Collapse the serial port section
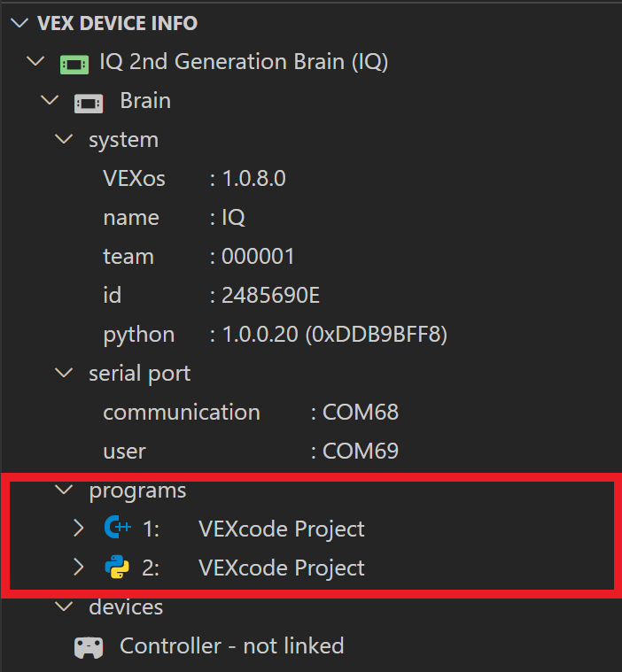 coord(64,374)
